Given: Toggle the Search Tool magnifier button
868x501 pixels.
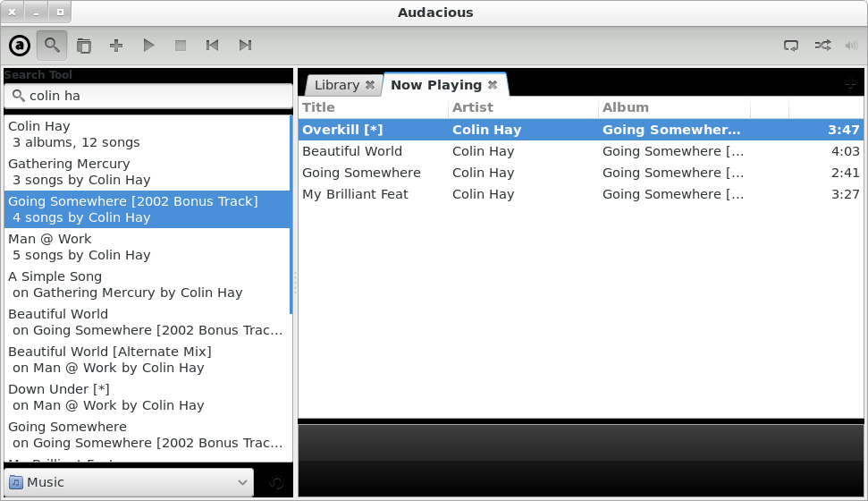Looking at the screenshot, I should pyautogui.click(x=52, y=46).
